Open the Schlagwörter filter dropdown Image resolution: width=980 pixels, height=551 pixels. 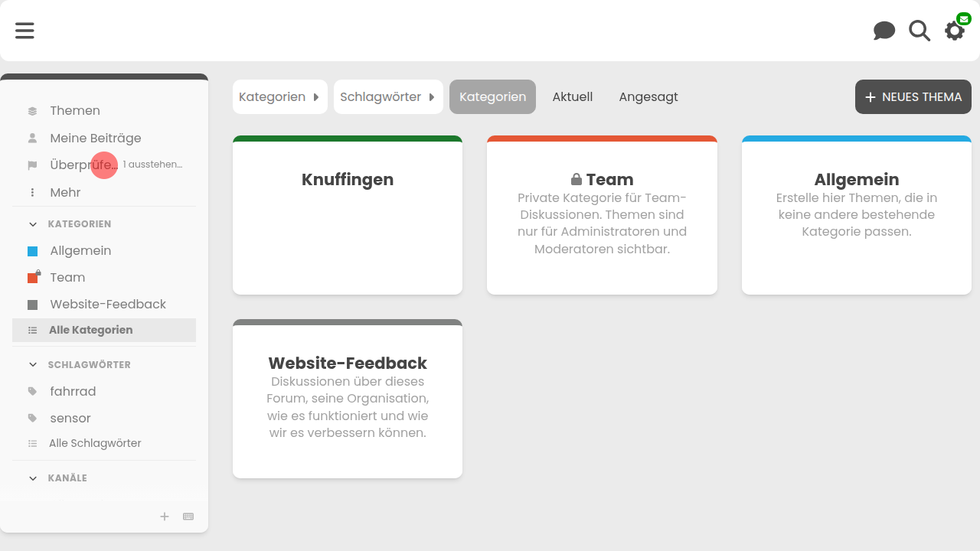(387, 97)
